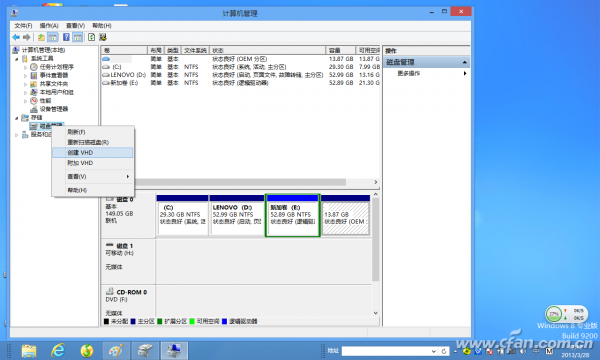Image resolution: width=600 pixels, height=360 pixels.
Task: Show hidden icons in the system tray
Action: pos(455,351)
